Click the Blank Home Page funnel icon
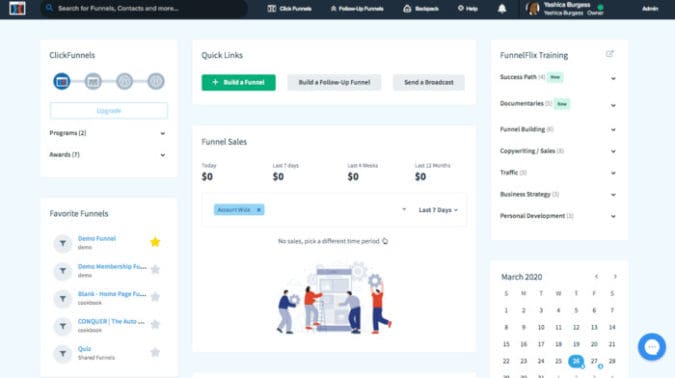 coord(63,299)
